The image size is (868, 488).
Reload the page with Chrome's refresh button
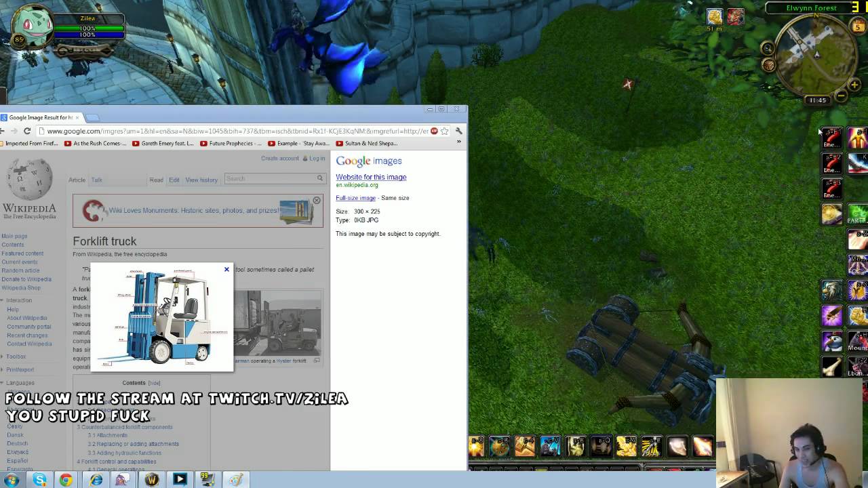click(x=27, y=131)
